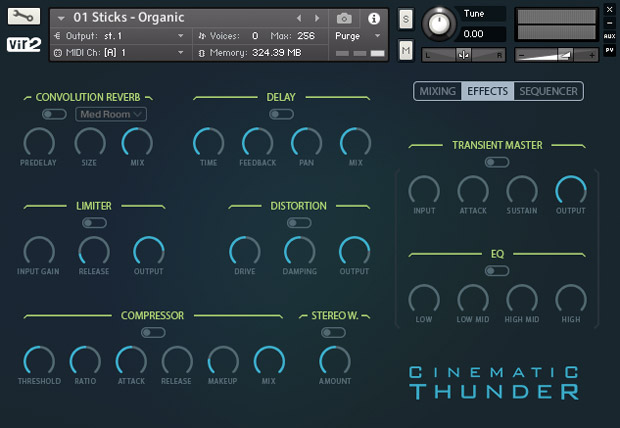Click the EQ LOW knob
The width and height of the screenshot is (620, 428).
pos(424,299)
